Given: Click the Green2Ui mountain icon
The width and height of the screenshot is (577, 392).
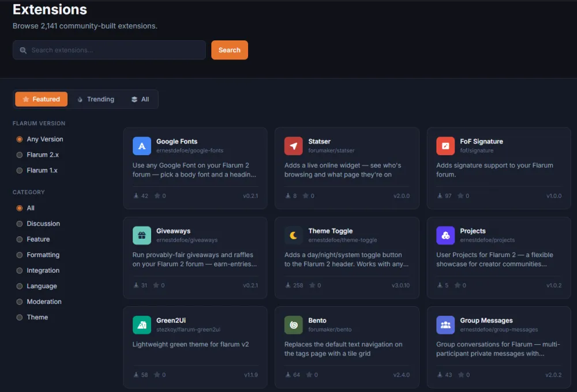Looking at the screenshot, I should pos(142,325).
